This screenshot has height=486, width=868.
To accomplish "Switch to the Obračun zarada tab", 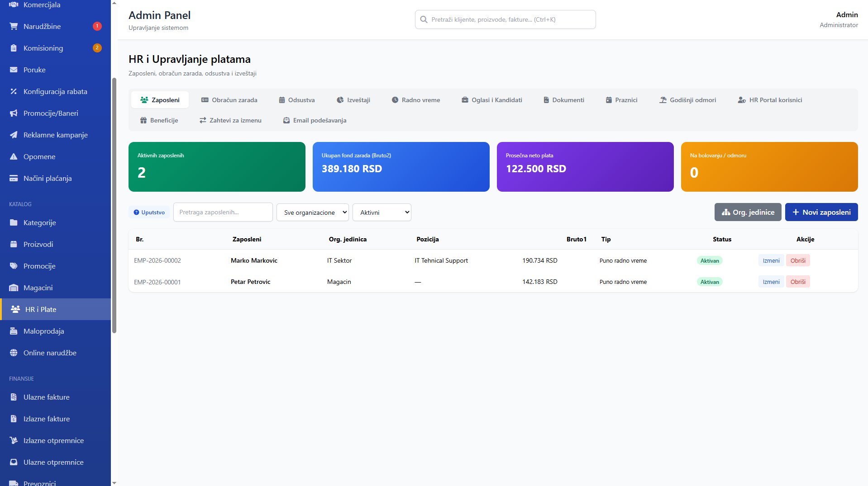I will (229, 100).
